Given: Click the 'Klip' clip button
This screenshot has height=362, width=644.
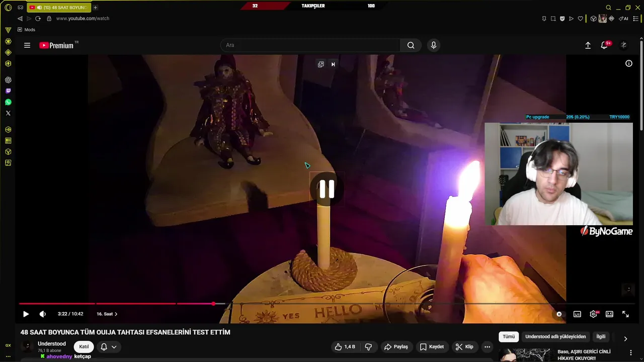Looking at the screenshot, I should 464,346.
